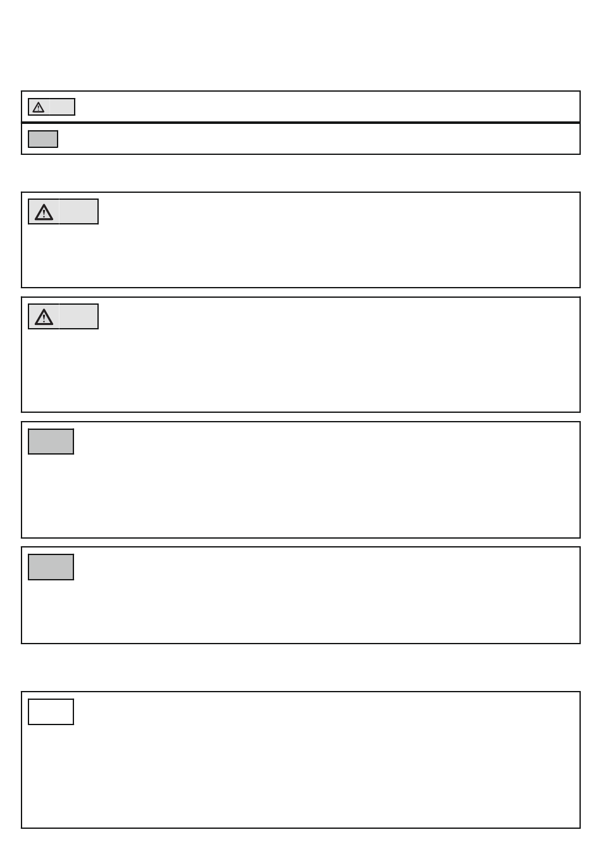Click the white outlined badge in the bottom panel
601x868 pixels.
[x=51, y=712]
